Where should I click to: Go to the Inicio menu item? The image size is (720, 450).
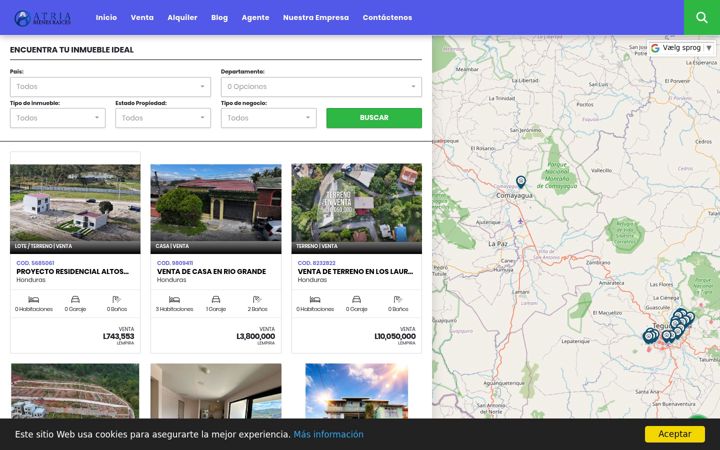(x=106, y=17)
